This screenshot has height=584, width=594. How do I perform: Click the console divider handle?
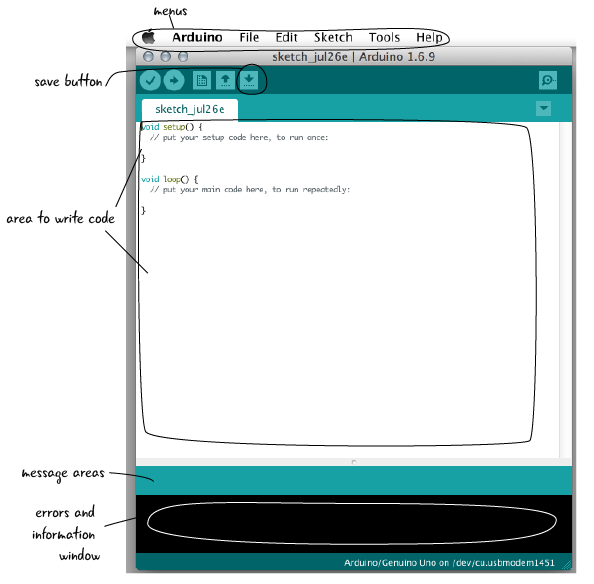(354, 462)
